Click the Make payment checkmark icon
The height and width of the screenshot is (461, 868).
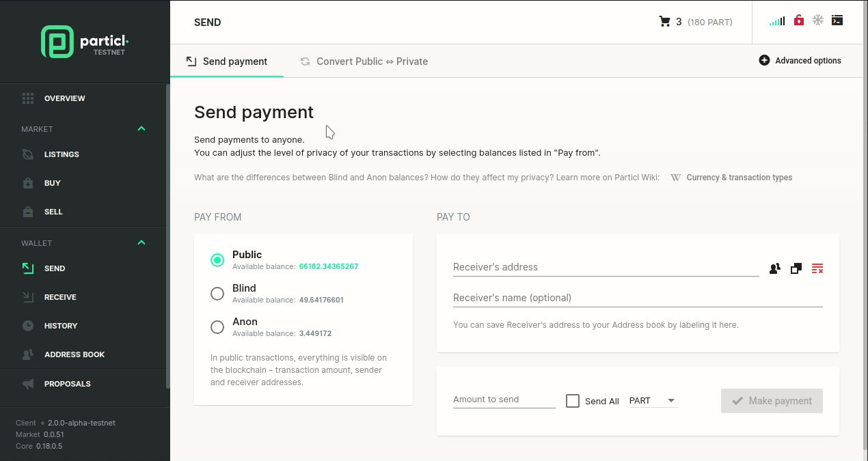737,401
